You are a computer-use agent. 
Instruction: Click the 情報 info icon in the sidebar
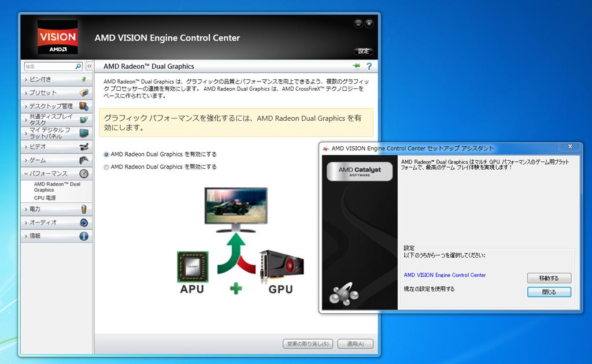pyautogui.click(x=84, y=236)
